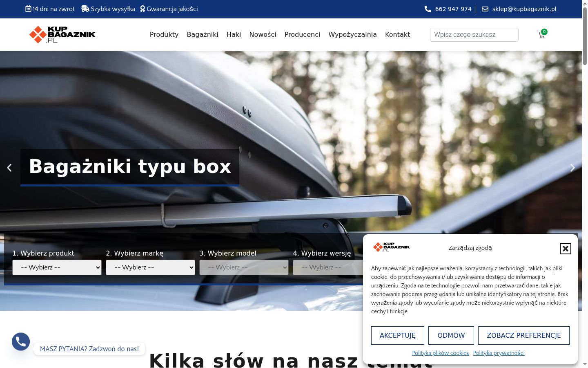Click the scrollbar down arrow

coord(585,364)
